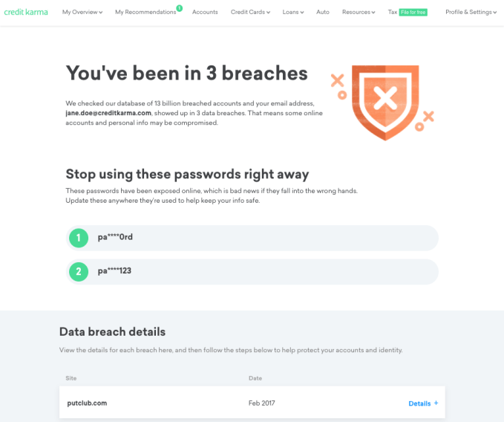Expand Details for the putclub.com breach

click(419, 403)
